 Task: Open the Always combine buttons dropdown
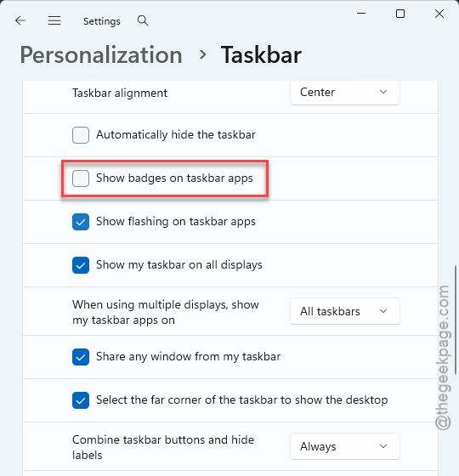point(345,446)
